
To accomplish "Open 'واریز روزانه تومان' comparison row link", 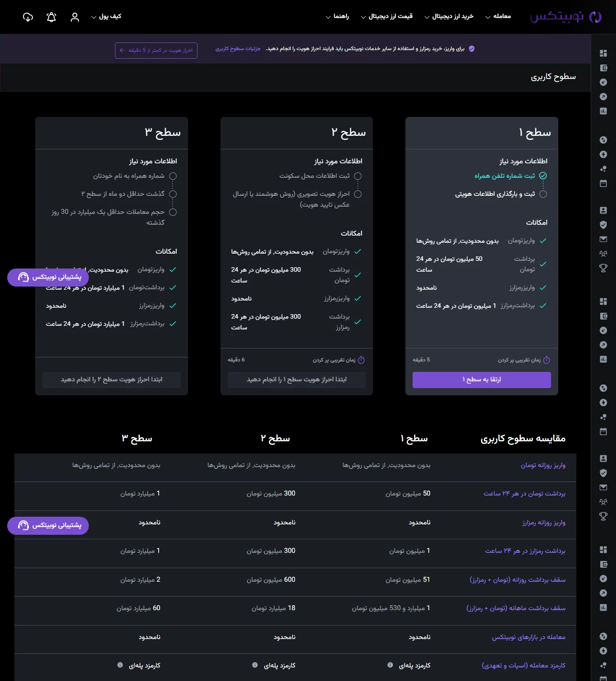I will point(543,465).
